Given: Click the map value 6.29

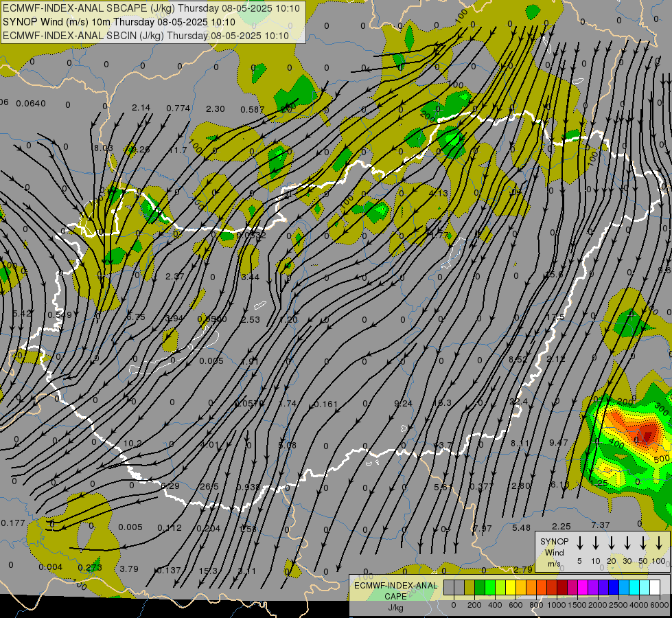Looking at the screenshot, I should pos(170,485).
